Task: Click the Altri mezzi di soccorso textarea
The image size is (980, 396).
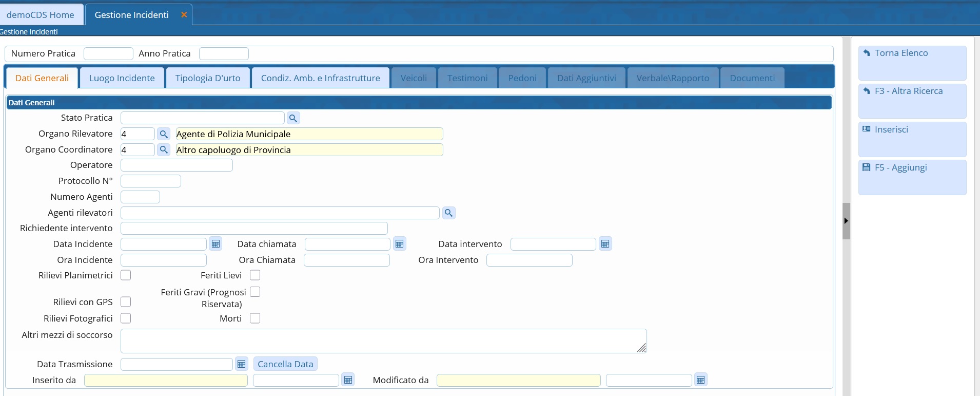Action: click(384, 341)
